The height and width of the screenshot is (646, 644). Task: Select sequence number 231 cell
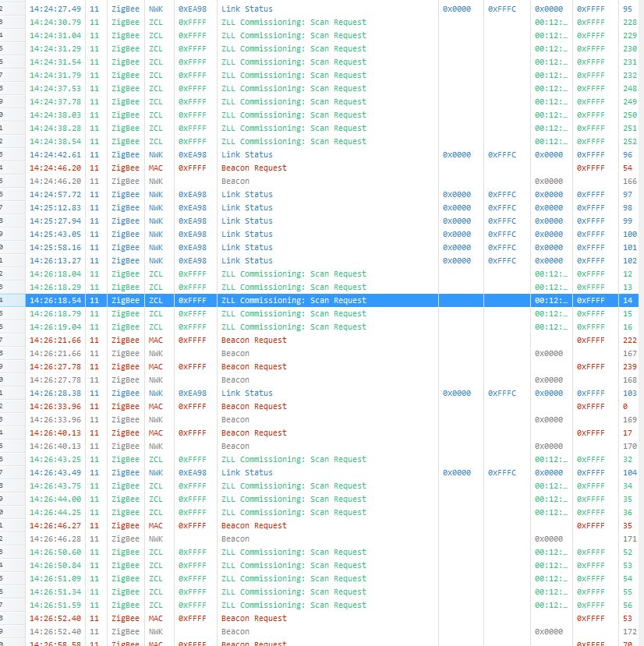click(629, 62)
